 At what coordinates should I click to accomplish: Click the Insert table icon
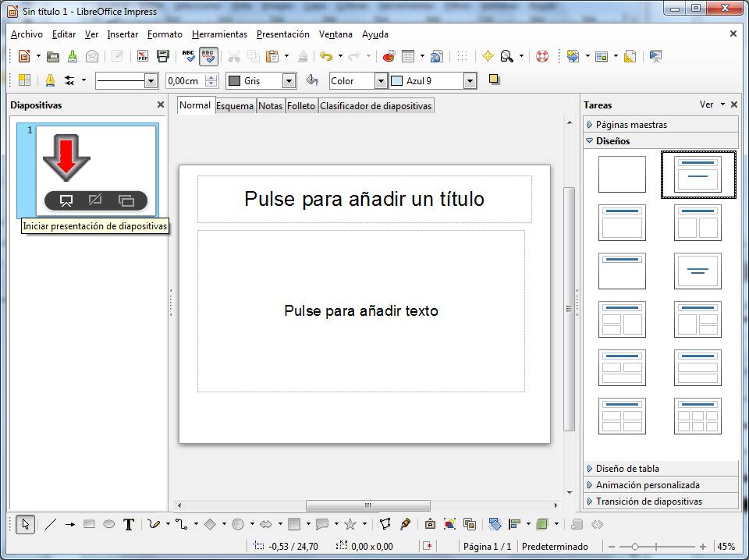408,56
